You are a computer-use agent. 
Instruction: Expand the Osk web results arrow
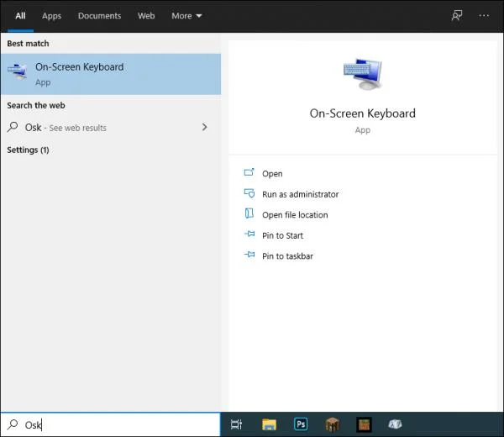pos(204,128)
